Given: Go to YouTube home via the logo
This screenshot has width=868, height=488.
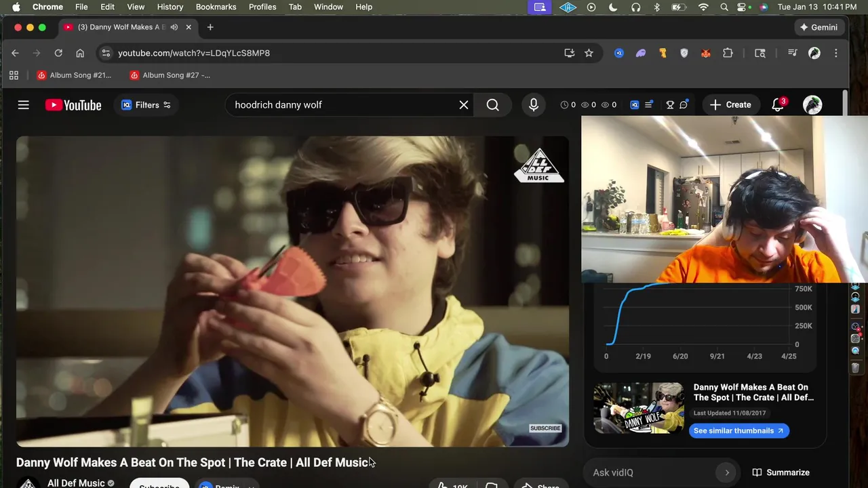Looking at the screenshot, I should coord(73,105).
